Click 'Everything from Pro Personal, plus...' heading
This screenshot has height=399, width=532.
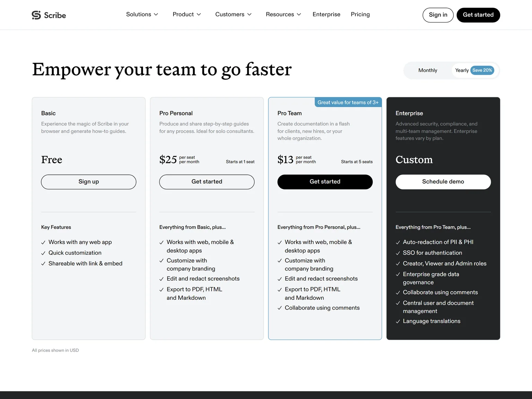(319, 227)
